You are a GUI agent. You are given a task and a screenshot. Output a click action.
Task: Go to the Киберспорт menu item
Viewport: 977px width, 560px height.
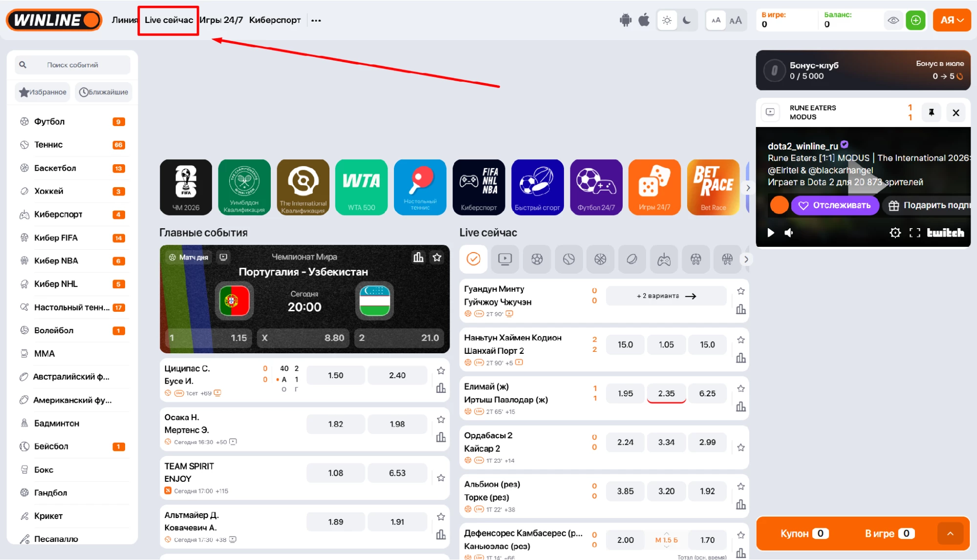(x=275, y=20)
